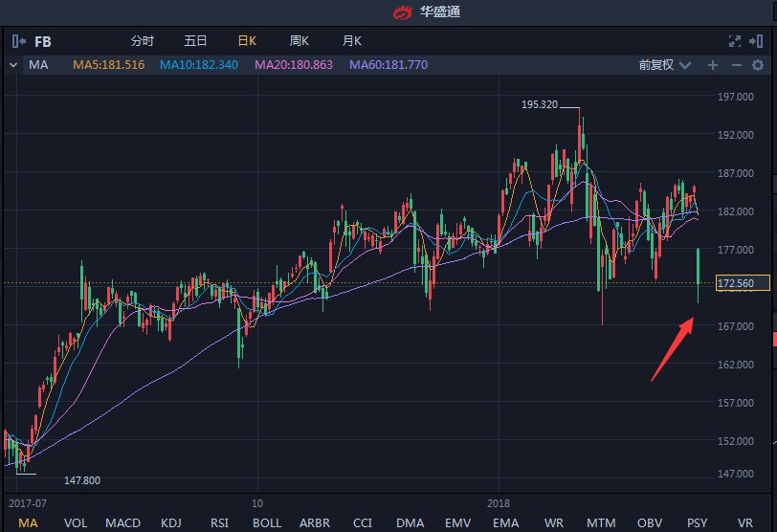This screenshot has height=532, width=777.
Task: Click the collapse sidebar icon beside FB
Action: pos(19,41)
